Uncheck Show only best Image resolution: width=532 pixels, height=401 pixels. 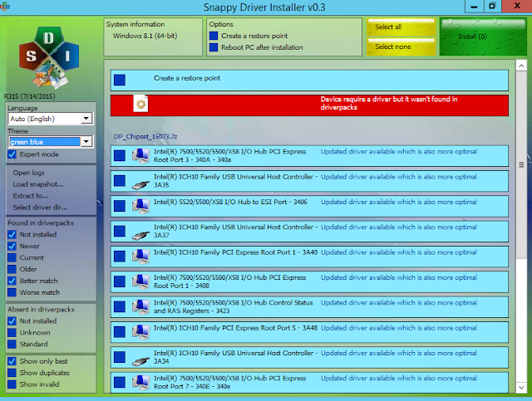point(12,361)
